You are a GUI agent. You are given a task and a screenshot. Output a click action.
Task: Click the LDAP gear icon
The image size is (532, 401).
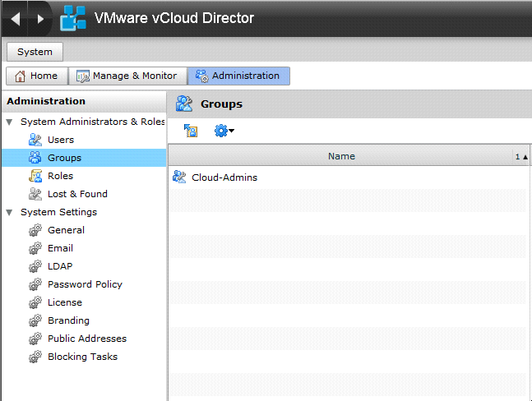pos(35,266)
